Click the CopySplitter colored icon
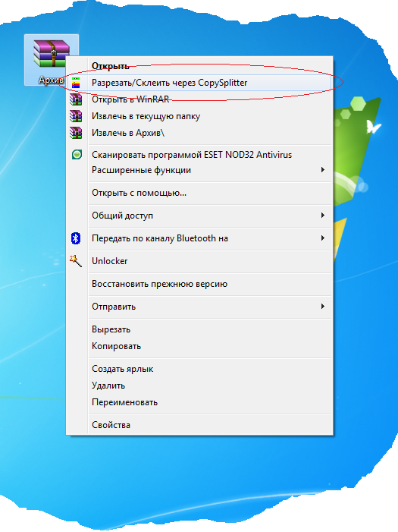This screenshot has width=398, height=532. (76, 83)
